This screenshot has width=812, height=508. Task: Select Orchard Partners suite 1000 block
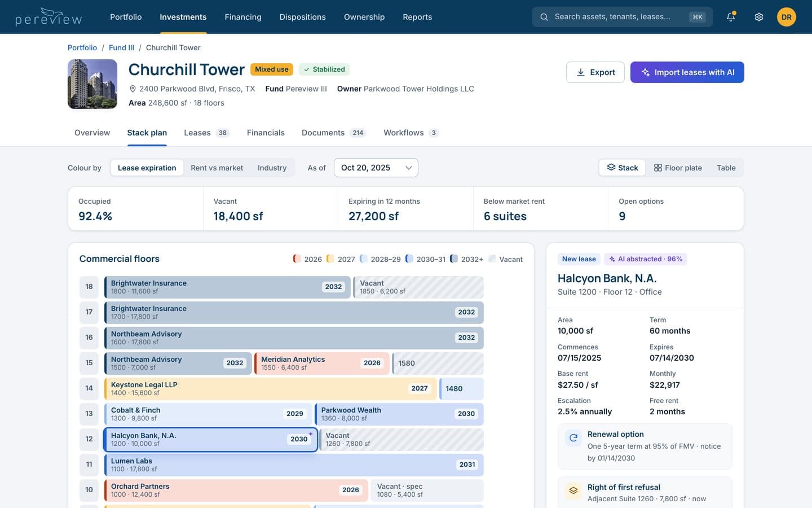tap(236, 491)
